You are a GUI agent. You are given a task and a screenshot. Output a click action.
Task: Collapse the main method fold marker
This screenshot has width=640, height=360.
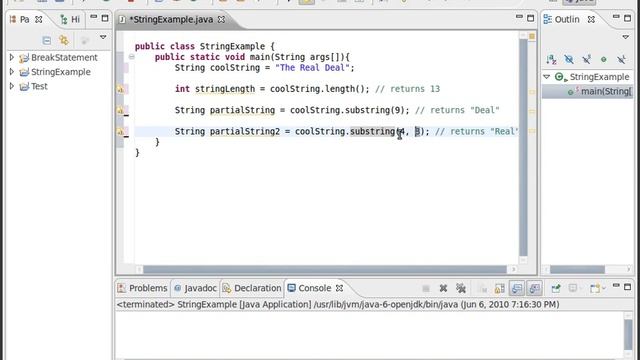[x=131, y=57]
